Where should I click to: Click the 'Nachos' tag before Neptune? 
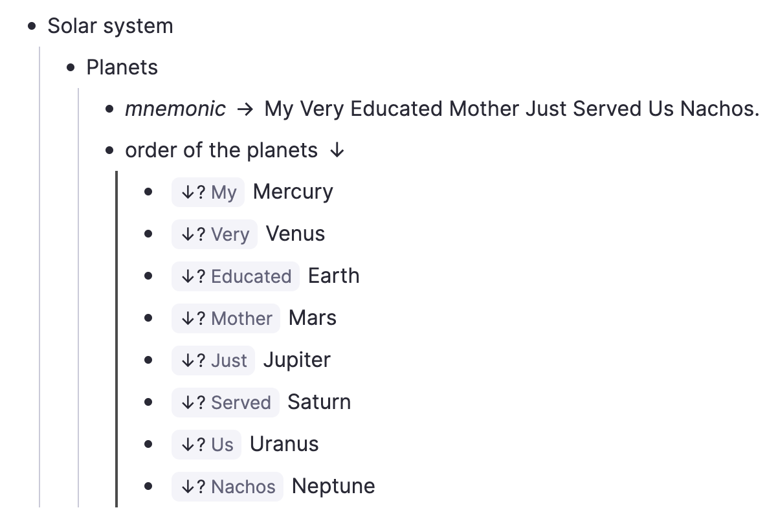(227, 487)
